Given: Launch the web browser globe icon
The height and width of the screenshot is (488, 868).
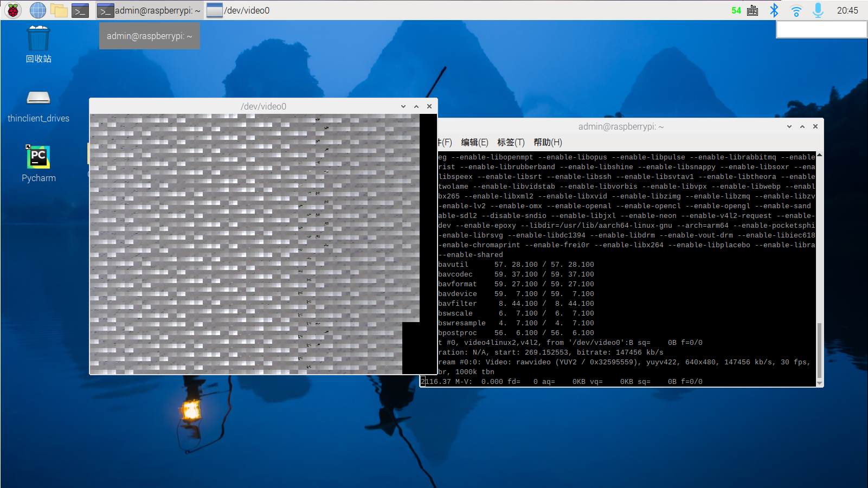Looking at the screenshot, I should (x=37, y=10).
